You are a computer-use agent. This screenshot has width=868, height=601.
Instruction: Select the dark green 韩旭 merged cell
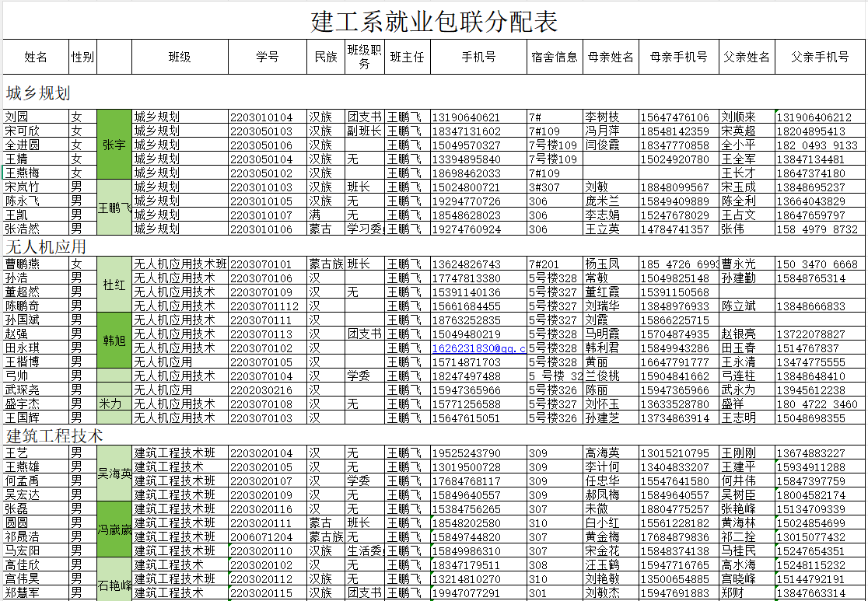point(114,341)
